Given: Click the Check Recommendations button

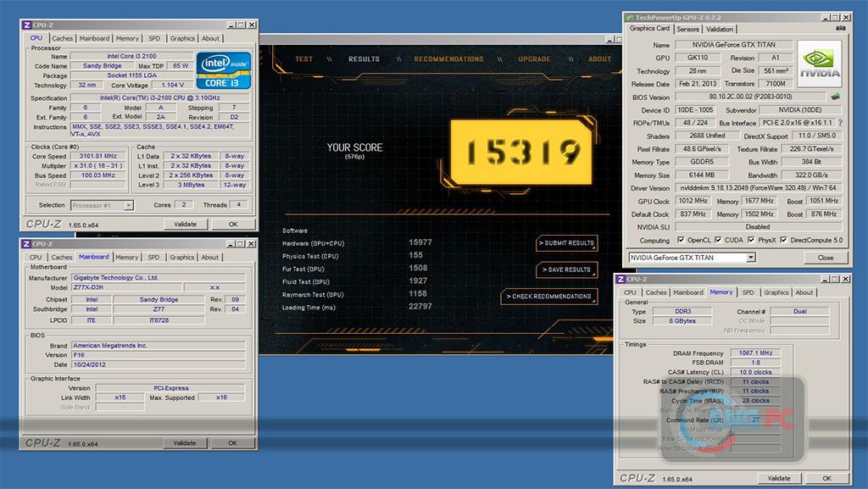Looking at the screenshot, I should pyautogui.click(x=548, y=297).
